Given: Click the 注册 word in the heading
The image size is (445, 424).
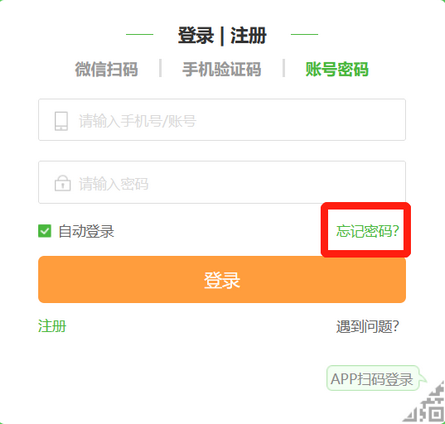Looking at the screenshot, I should click(x=248, y=35).
